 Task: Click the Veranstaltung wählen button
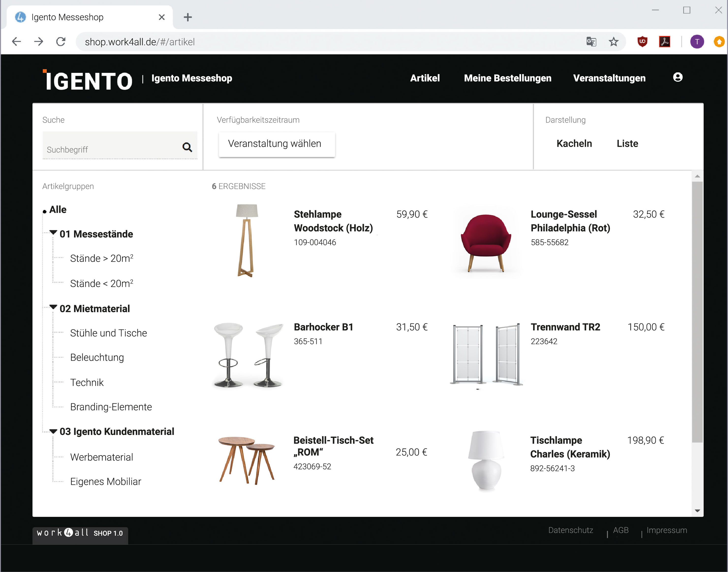(x=277, y=144)
